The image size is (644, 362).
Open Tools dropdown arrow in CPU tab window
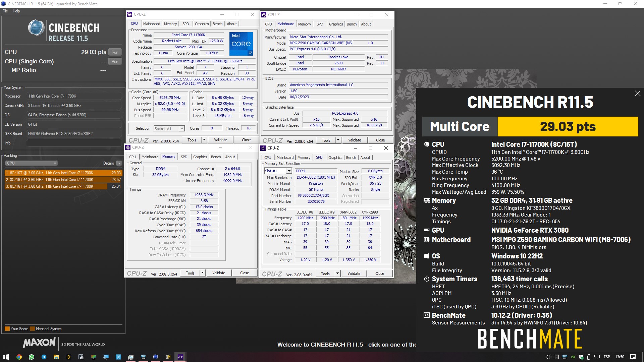click(x=204, y=140)
